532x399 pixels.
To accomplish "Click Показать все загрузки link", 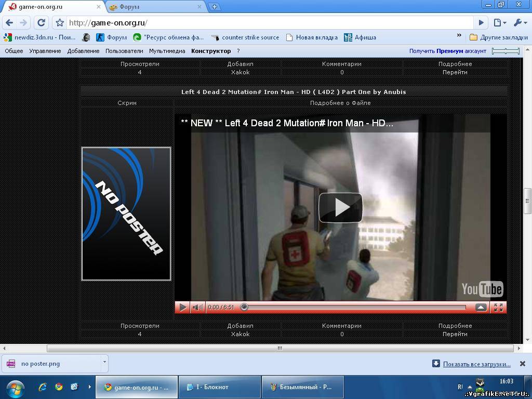I will tap(476, 364).
